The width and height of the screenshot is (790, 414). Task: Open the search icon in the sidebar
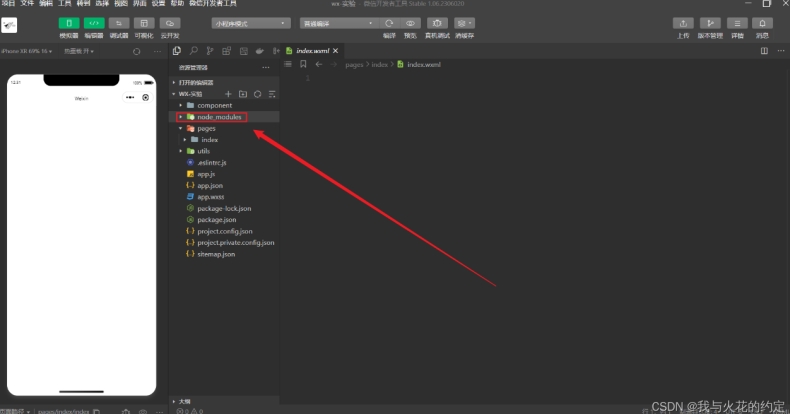[193, 50]
